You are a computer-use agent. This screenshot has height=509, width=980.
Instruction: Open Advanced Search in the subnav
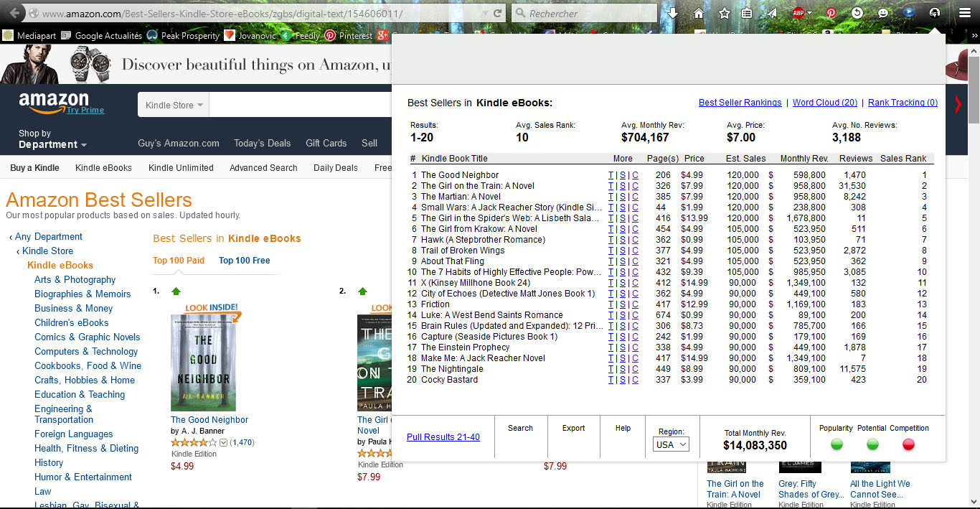pyautogui.click(x=263, y=168)
